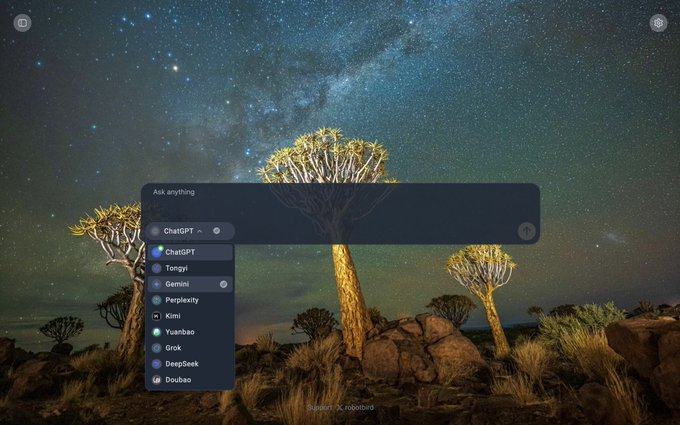
Task: Choose Grok in the model list
Action: tap(190, 348)
